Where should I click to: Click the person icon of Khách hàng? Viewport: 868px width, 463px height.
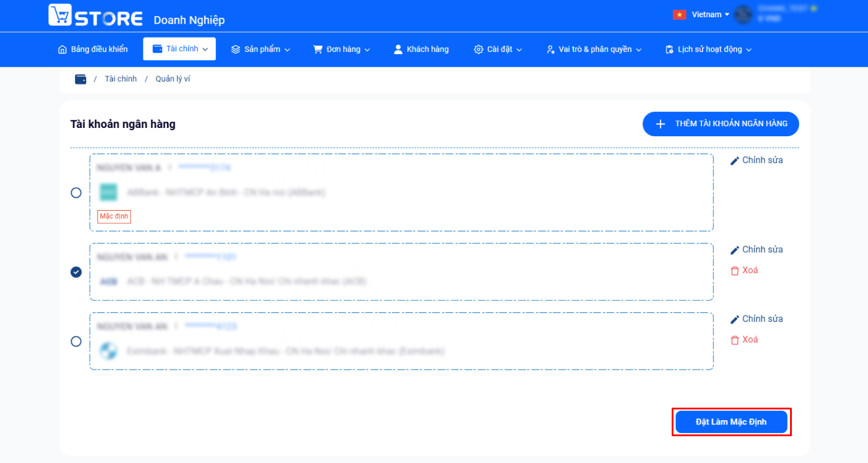[398, 49]
